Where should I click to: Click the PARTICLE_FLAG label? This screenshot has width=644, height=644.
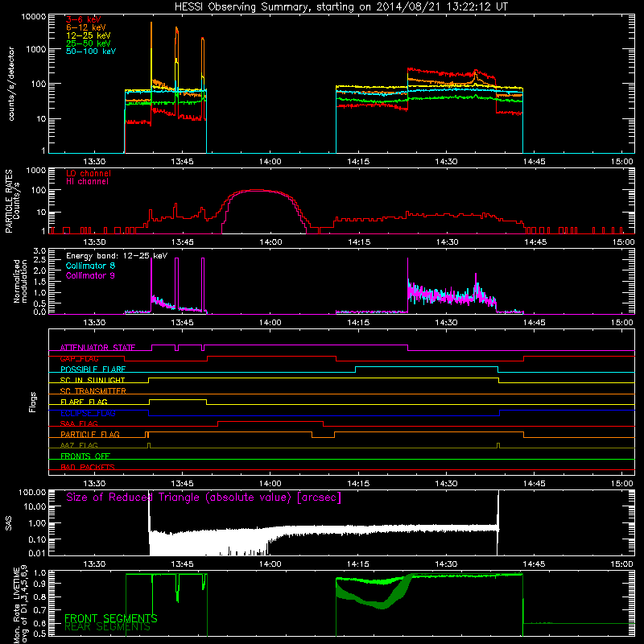(90, 435)
